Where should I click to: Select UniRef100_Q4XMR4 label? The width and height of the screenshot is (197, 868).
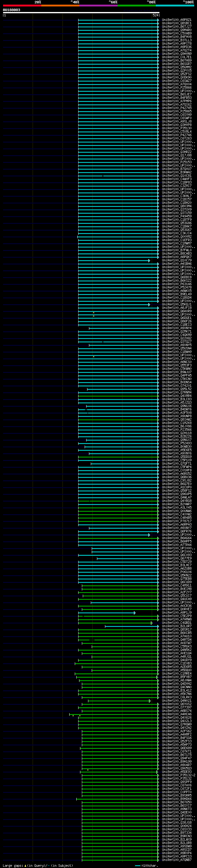coord(176,396)
